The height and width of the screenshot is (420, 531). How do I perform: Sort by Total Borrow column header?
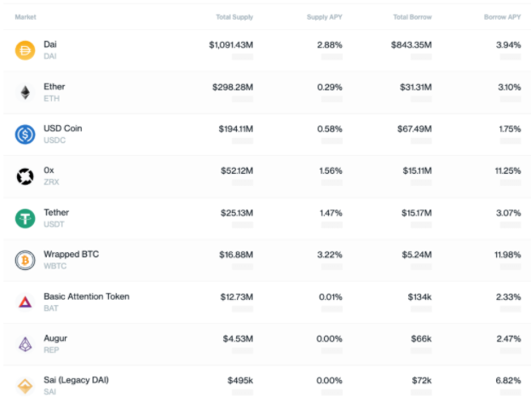pos(413,17)
